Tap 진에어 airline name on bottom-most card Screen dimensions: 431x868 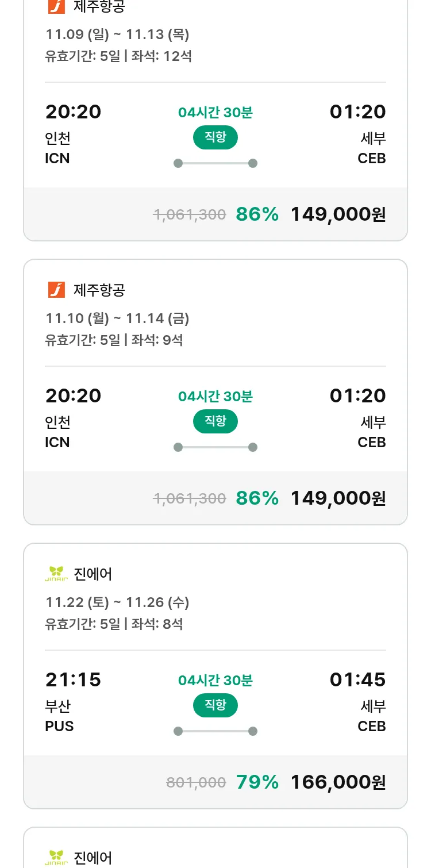pyautogui.click(x=93, y=858)
